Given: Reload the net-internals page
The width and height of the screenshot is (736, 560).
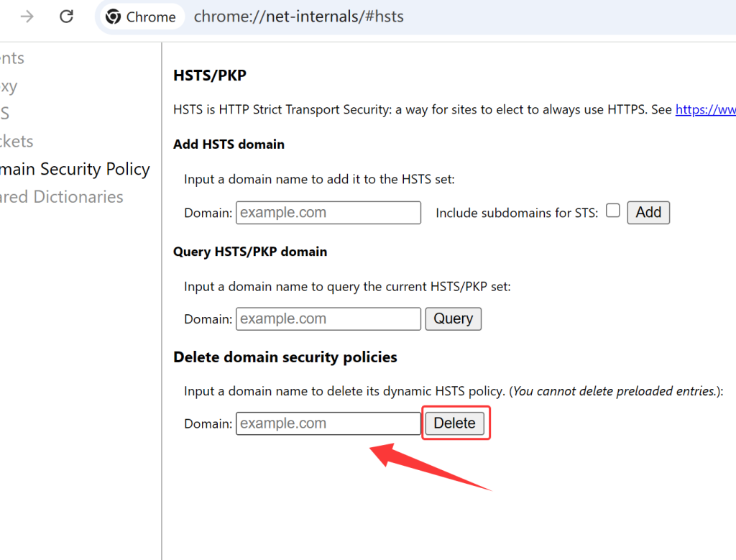Looking at the screenshot, I should click(66, 17).
